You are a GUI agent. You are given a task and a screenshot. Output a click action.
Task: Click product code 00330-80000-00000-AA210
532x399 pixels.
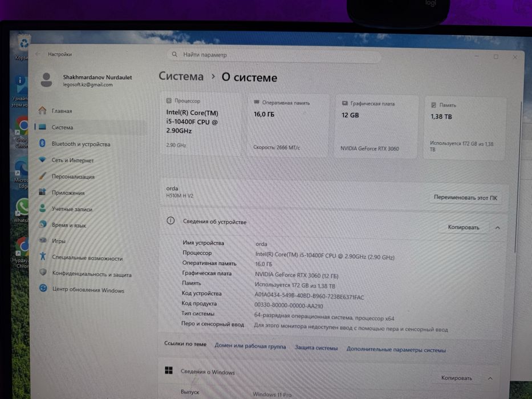click(x=289, y=306)
